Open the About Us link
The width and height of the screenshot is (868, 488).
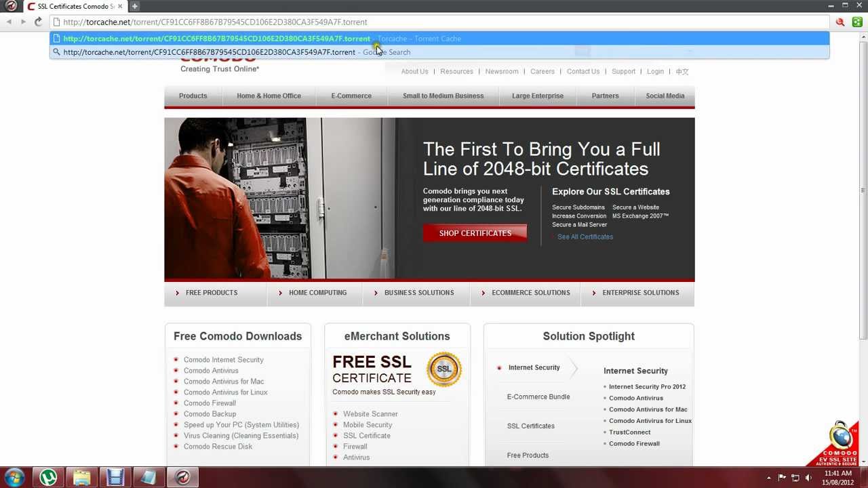click(414, 71)
